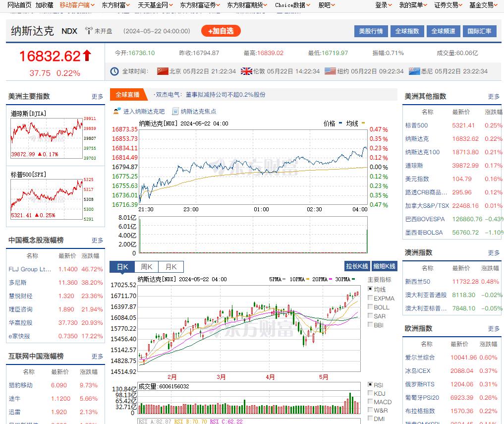Screen dimensions: 504x424
Task: Click the 全球指数 button
Action: (x=407, y=31)
